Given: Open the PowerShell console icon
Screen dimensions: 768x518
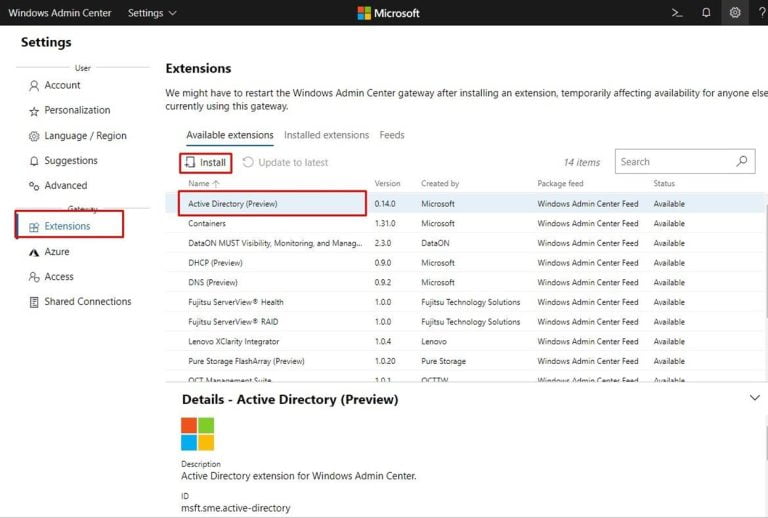Looking at the screenshot, I should point(677,13).
